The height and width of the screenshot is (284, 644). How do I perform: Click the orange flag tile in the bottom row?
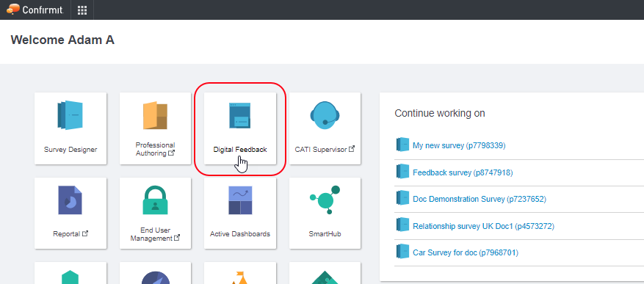pos(240,273)
